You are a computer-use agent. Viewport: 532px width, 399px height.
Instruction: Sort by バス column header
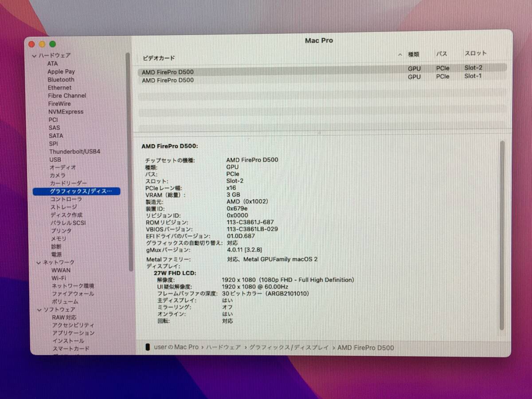(x=442, y=54)
